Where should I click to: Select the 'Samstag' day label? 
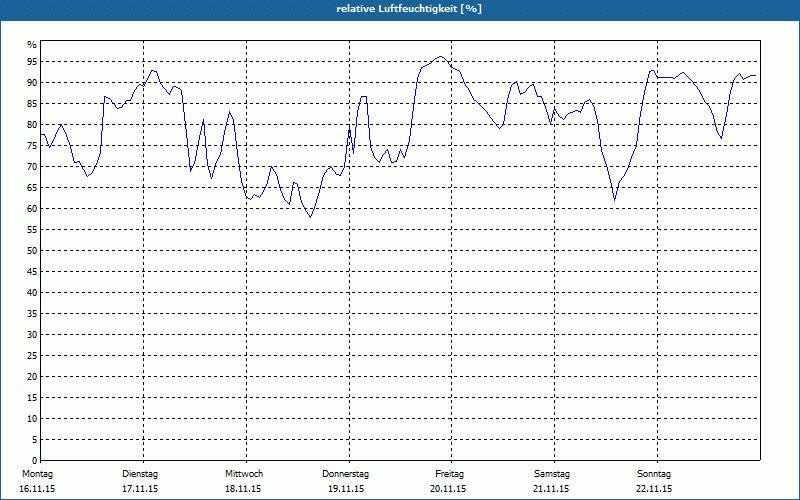(552, 474)
